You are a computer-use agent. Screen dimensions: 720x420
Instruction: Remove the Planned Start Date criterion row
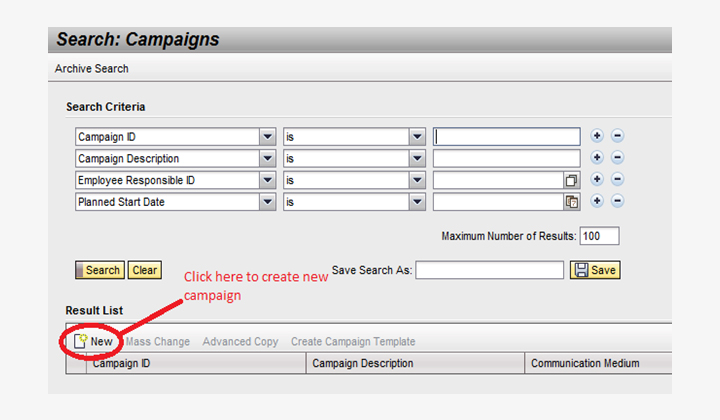point(617,202)
